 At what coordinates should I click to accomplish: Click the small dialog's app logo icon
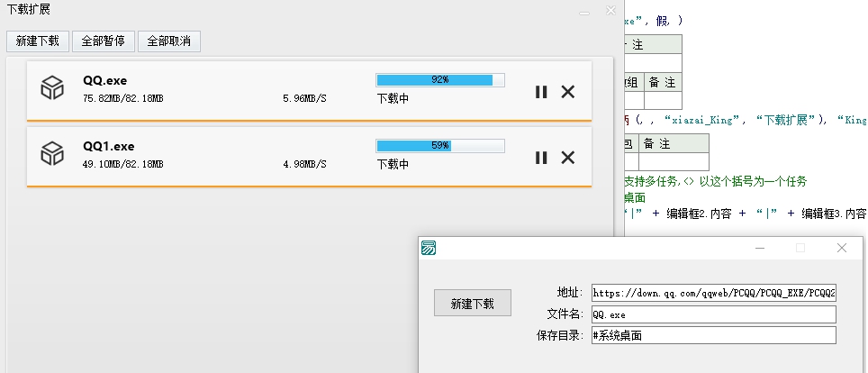point(430,248)
